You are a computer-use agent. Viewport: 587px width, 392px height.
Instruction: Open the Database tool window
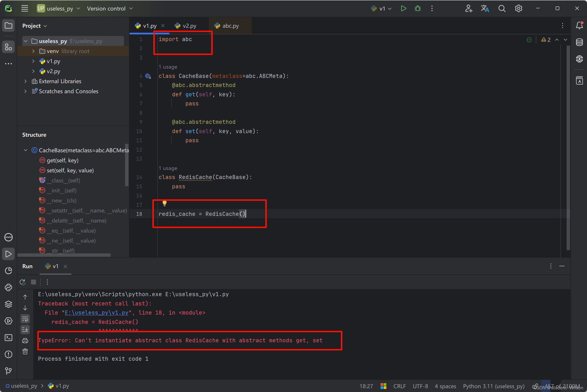[580, 42]
